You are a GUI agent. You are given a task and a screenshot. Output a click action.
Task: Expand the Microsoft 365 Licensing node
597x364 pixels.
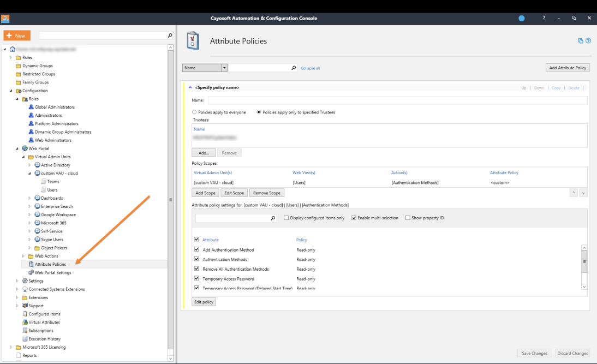click(x=11, y=347)
